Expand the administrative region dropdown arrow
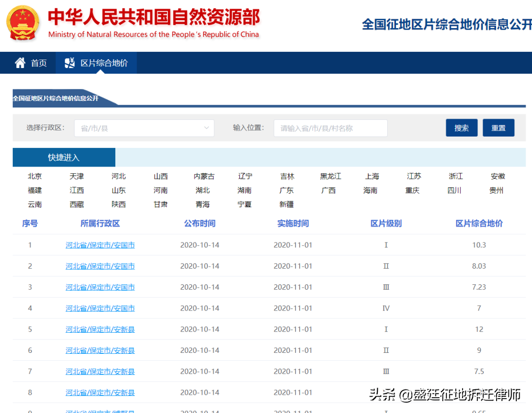532x413 pixels. click(206, 128)
